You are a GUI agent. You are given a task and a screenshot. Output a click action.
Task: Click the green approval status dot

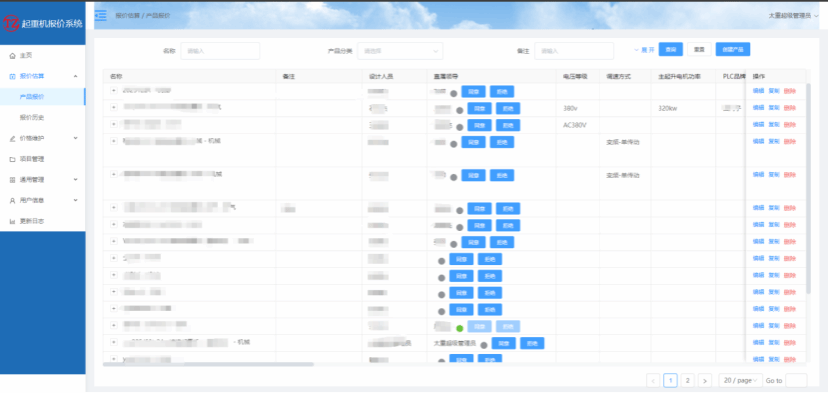[x=460, y=328]
